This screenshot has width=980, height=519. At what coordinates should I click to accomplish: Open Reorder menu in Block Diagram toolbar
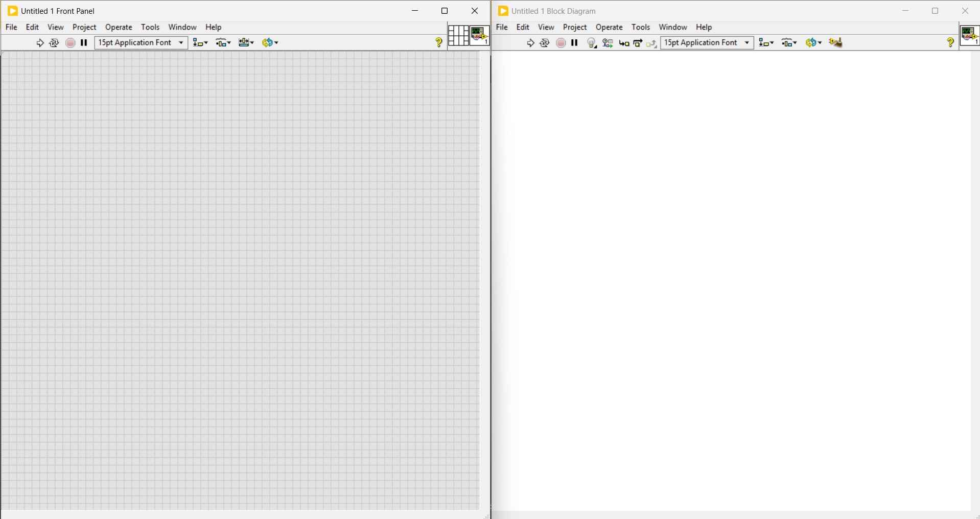(814, 43)
